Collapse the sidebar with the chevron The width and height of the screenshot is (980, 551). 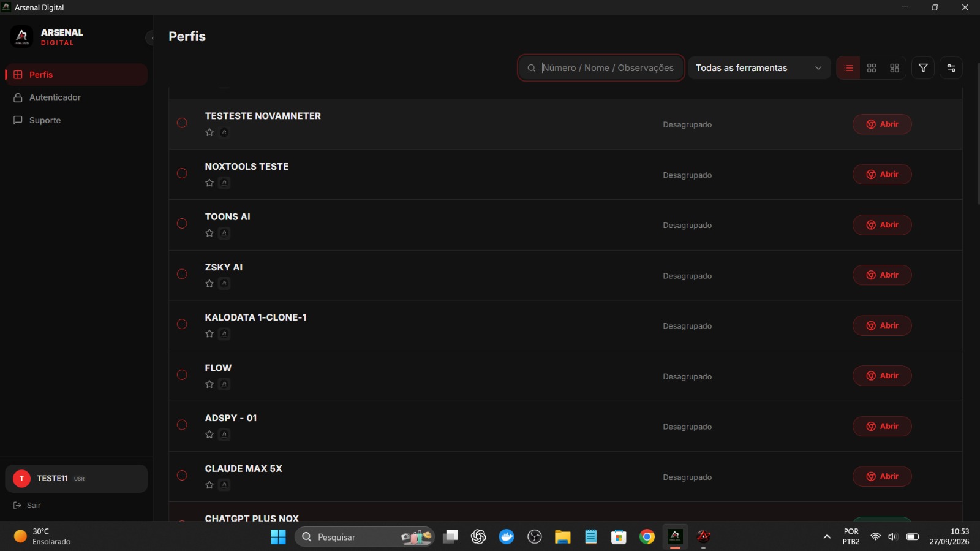coord(151,38)
